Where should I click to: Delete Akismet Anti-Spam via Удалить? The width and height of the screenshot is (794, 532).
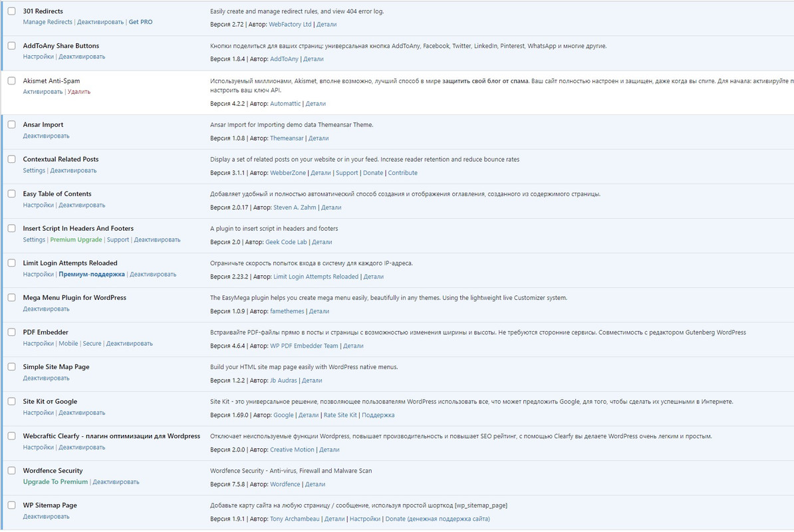tap(79, 92)
